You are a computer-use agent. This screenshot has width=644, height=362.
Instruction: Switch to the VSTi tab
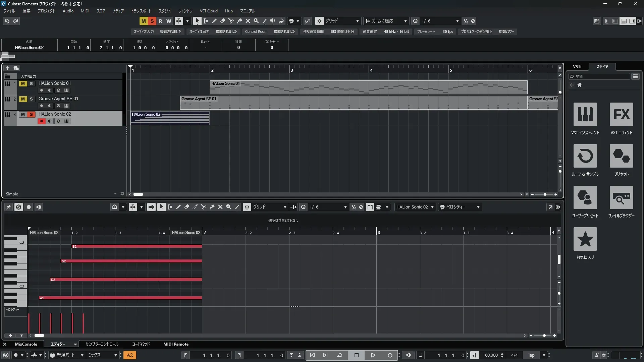[577, 66]
